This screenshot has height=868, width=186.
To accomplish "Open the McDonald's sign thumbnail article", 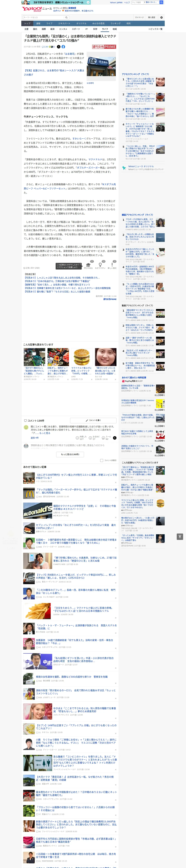I will coord(38,511).
